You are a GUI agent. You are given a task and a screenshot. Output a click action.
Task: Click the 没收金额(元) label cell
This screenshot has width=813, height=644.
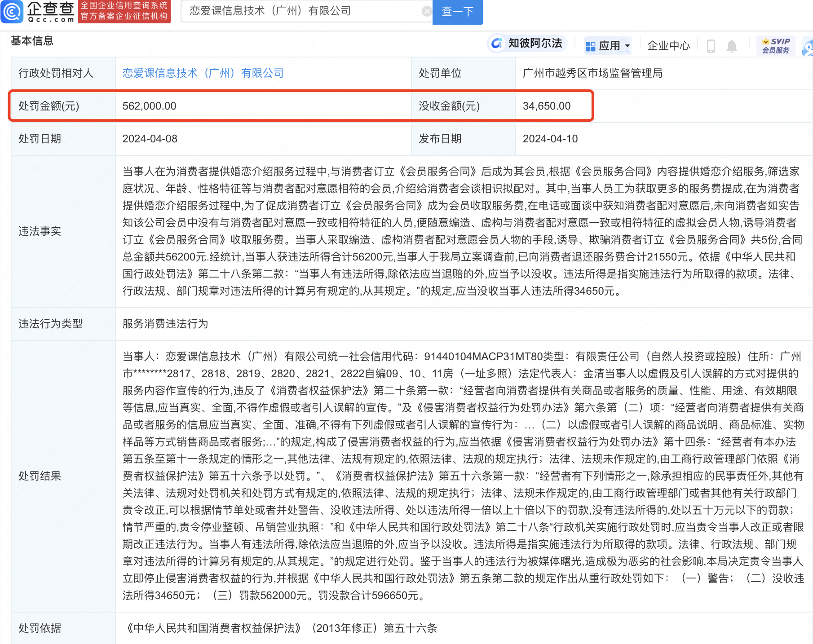click(x=464, y=106)
